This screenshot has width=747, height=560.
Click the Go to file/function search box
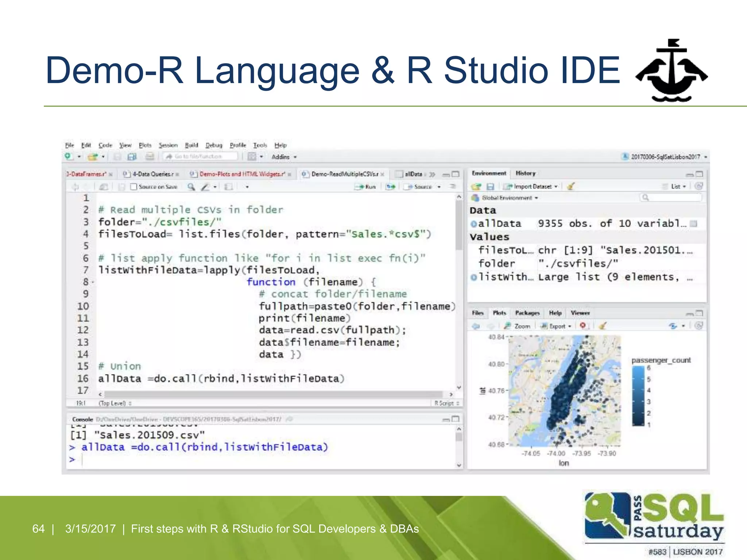tap(201, 156)
